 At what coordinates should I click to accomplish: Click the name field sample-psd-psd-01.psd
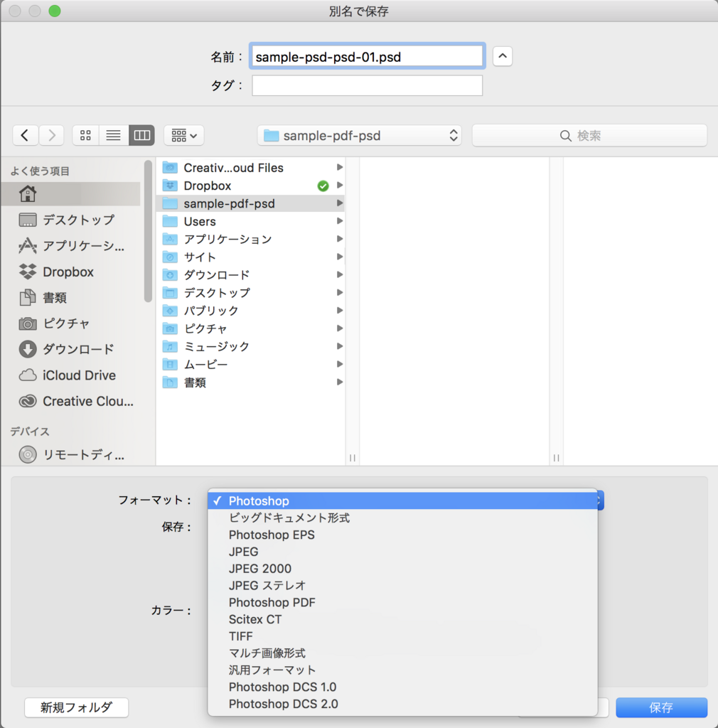coord(367,57)
